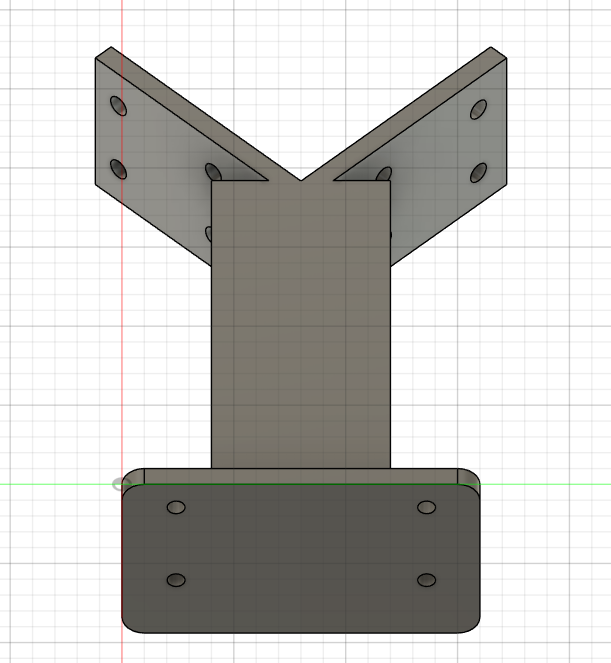611x663 pixels.
Task: Select the tall rectangular column front face
Action: click(301, 324)
